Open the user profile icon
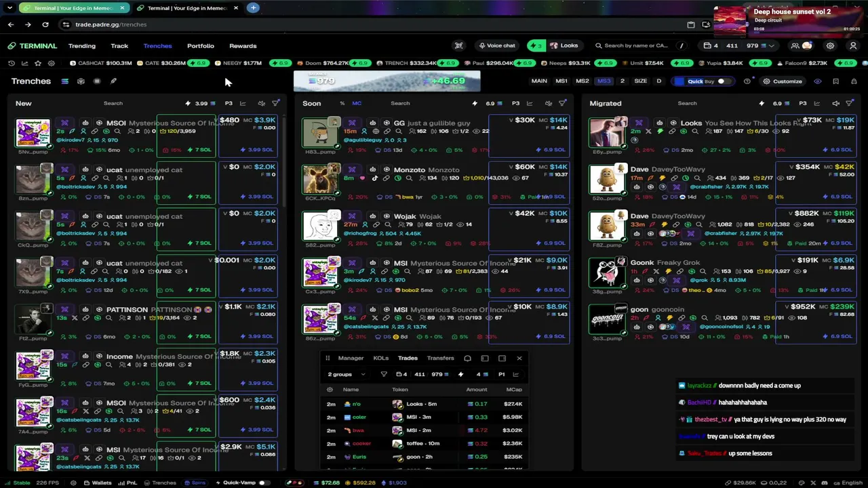Screen dimensions: 868x488 tap(853, 46)
